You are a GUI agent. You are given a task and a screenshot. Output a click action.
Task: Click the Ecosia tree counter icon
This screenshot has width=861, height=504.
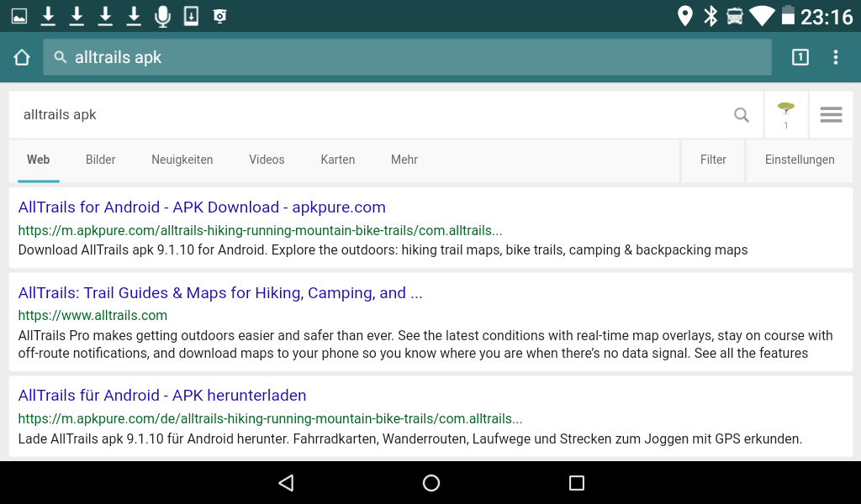[785, 114]
